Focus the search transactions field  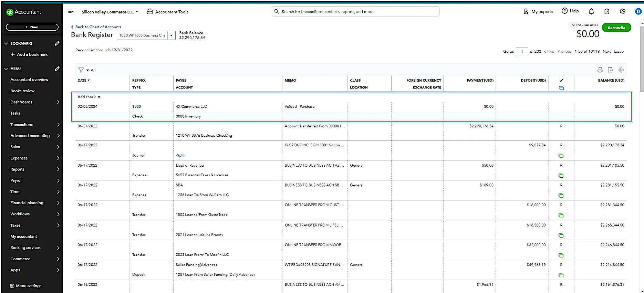tap(355, 11)
